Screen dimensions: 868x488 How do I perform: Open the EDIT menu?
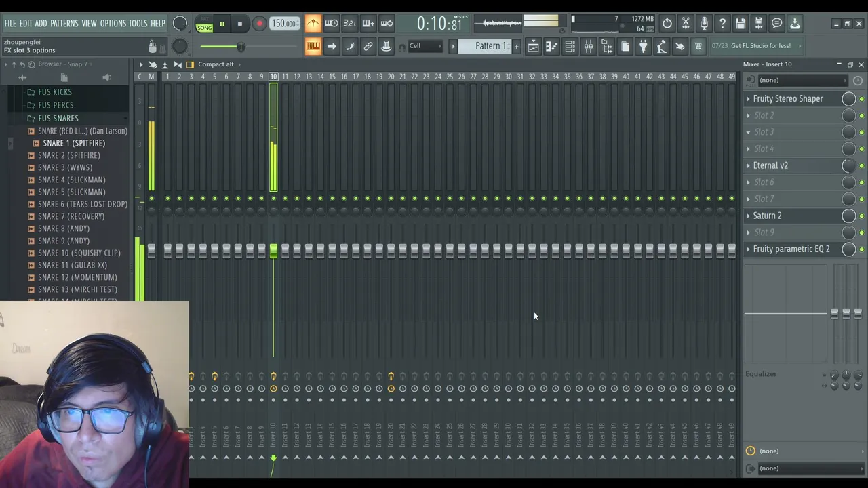point(26,24)
